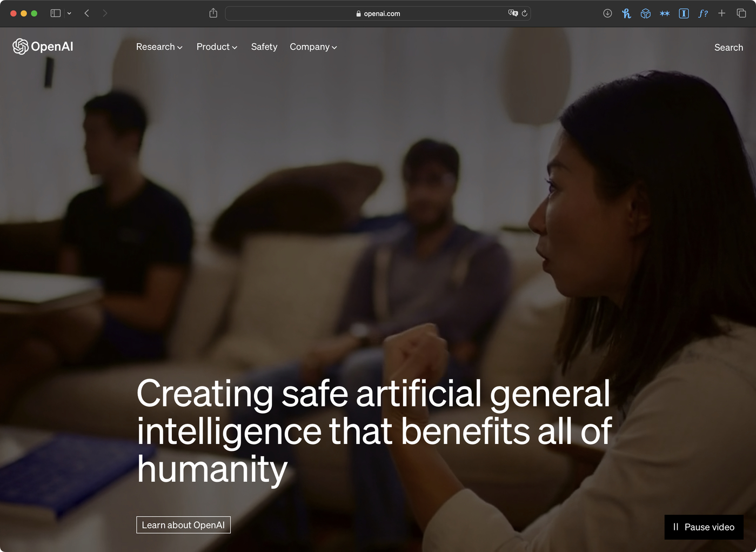
Task: Open the Safety menu item
Action: pos(264,47)
